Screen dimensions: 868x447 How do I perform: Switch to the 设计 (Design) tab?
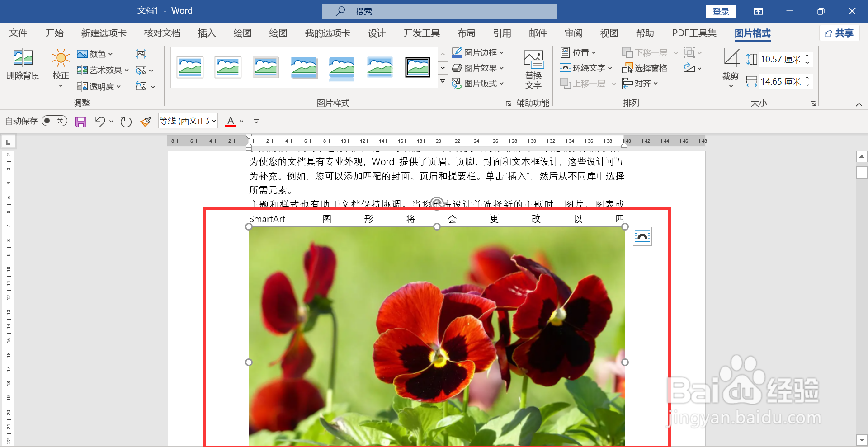coord(377,33)
